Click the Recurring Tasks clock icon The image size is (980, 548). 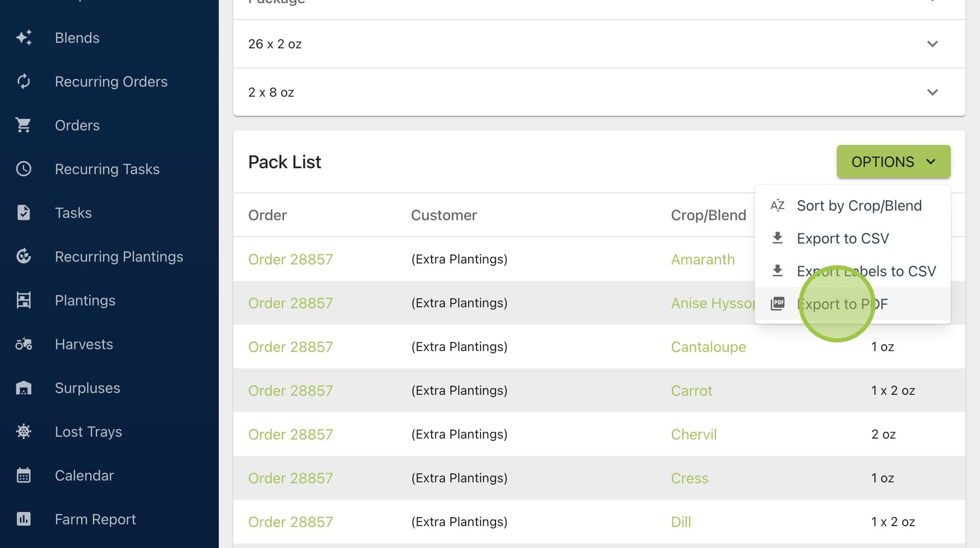(x=24, y=169)
